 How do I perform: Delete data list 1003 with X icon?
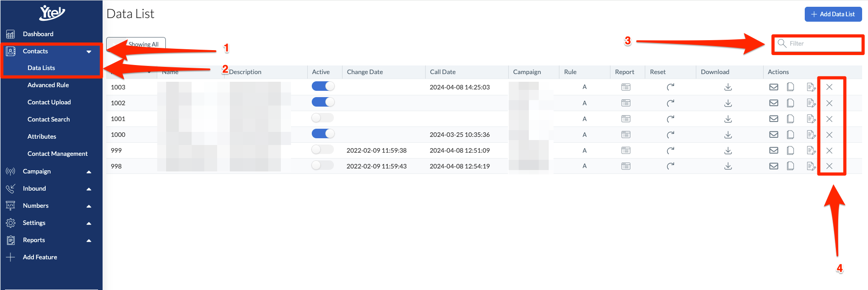pyautogui.click(x=829, y=87)
